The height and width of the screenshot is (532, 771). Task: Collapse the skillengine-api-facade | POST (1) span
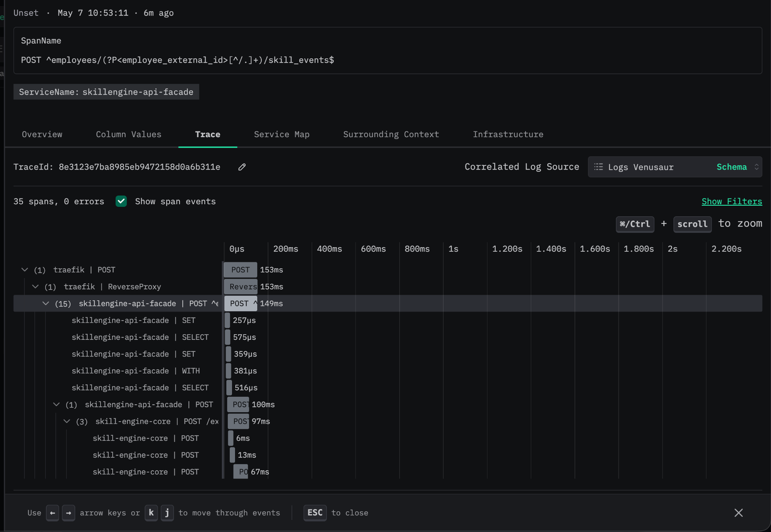click(56, 404)
